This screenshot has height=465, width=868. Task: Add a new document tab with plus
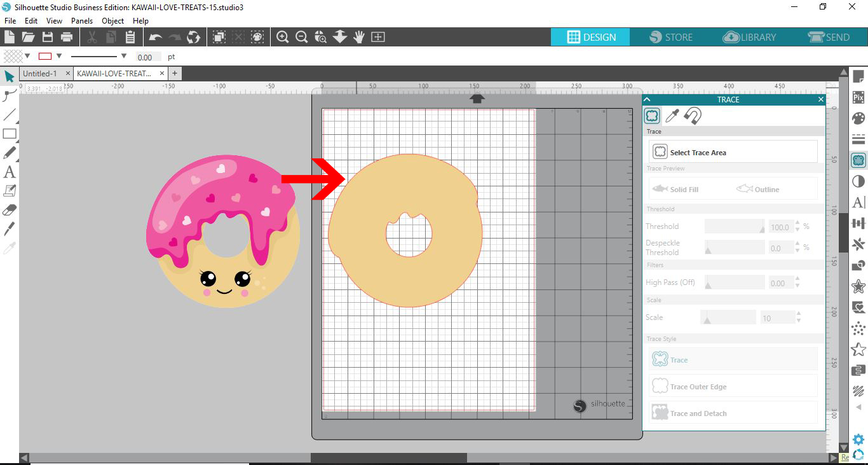175,74
